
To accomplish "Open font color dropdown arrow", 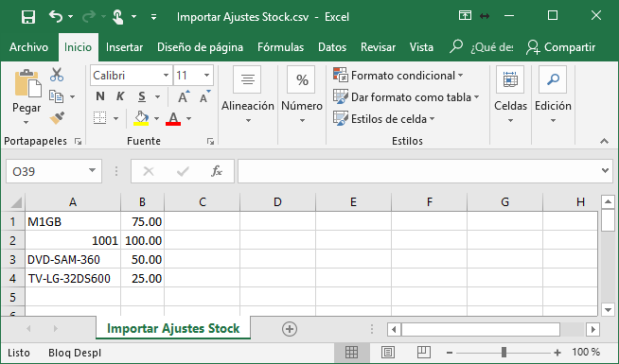I will (x=188, y=118).
